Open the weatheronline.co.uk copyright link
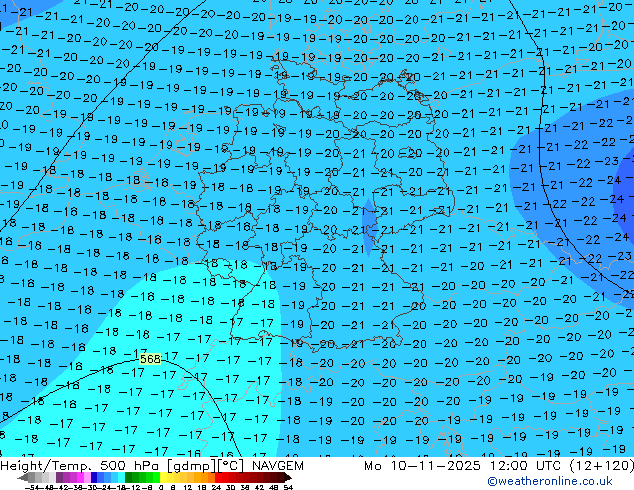 (550, 481)
